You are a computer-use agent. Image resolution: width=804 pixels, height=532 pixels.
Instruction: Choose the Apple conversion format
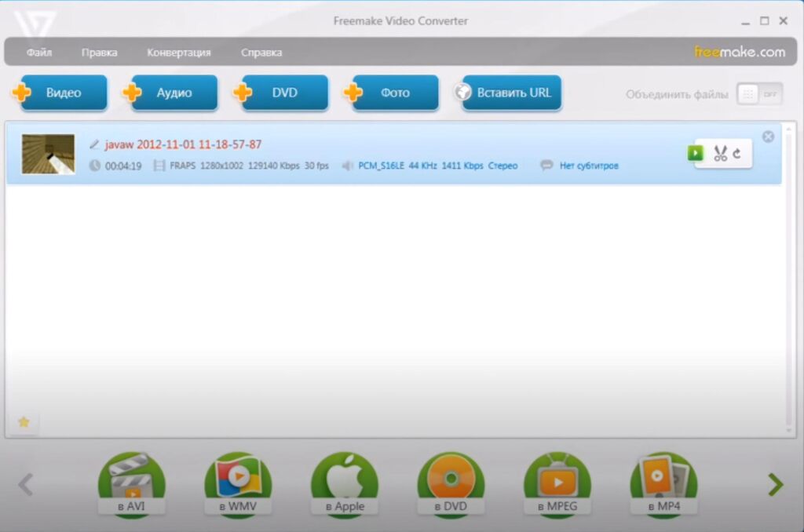click(345, 484)
